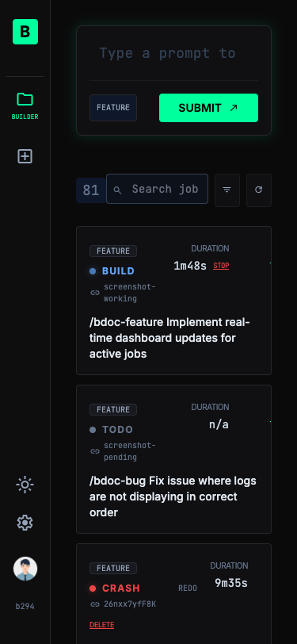
Task: Click the FEATURE tag on the TODO job
Action: (113, 409)
